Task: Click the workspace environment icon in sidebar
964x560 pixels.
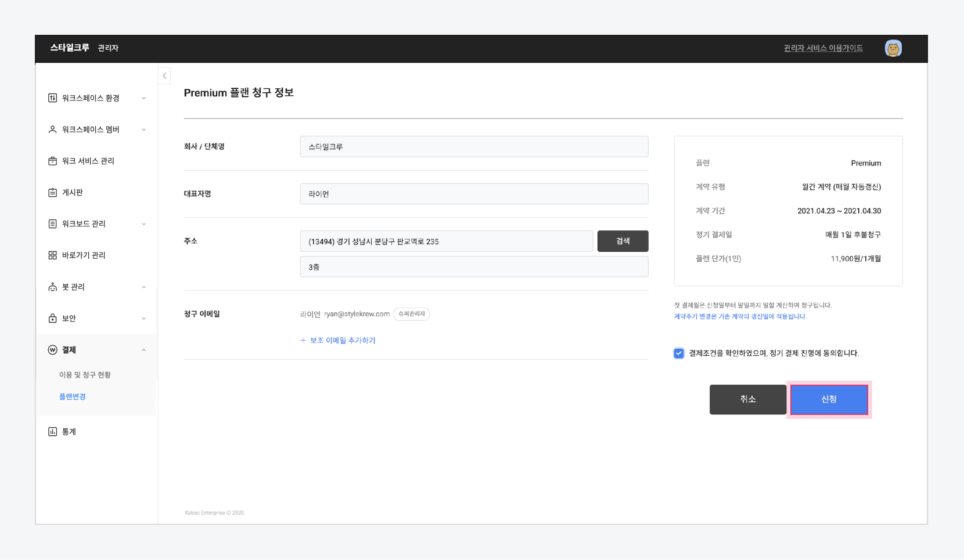Action: coord(52,98)
